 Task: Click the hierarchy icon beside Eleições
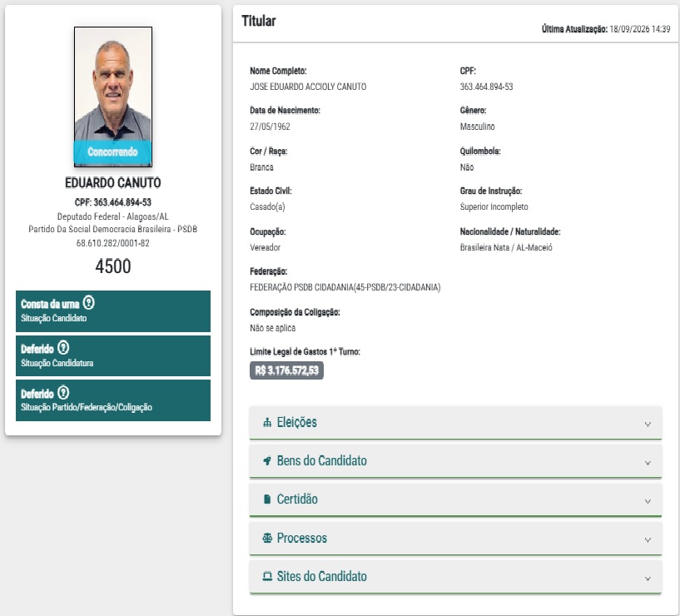point(267,423)
